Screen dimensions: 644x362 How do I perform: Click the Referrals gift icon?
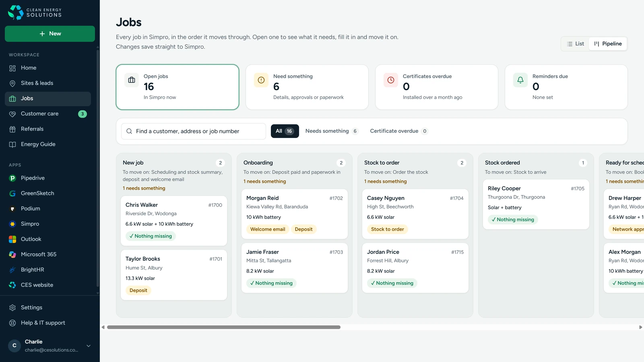tap(12, 129)
